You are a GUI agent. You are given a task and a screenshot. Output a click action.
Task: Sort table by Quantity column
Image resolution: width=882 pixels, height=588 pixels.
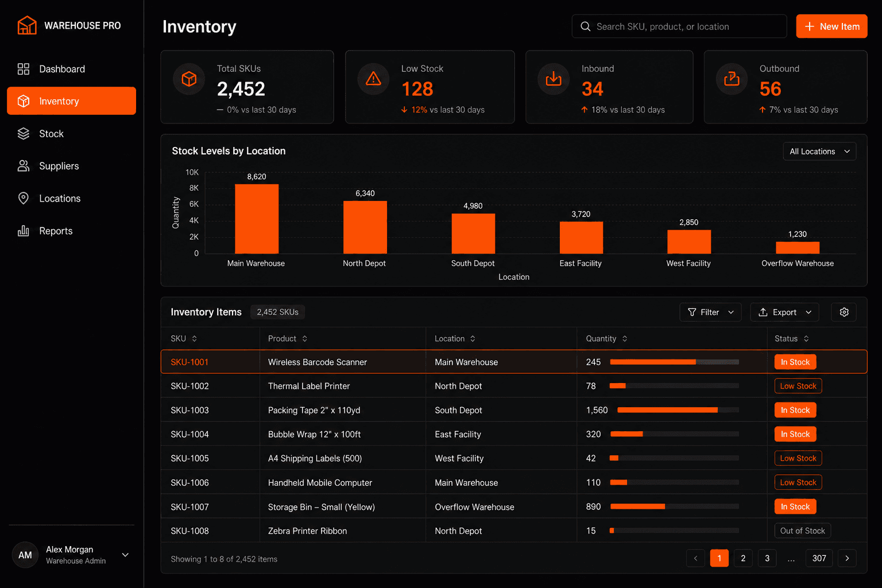(606, 339)
